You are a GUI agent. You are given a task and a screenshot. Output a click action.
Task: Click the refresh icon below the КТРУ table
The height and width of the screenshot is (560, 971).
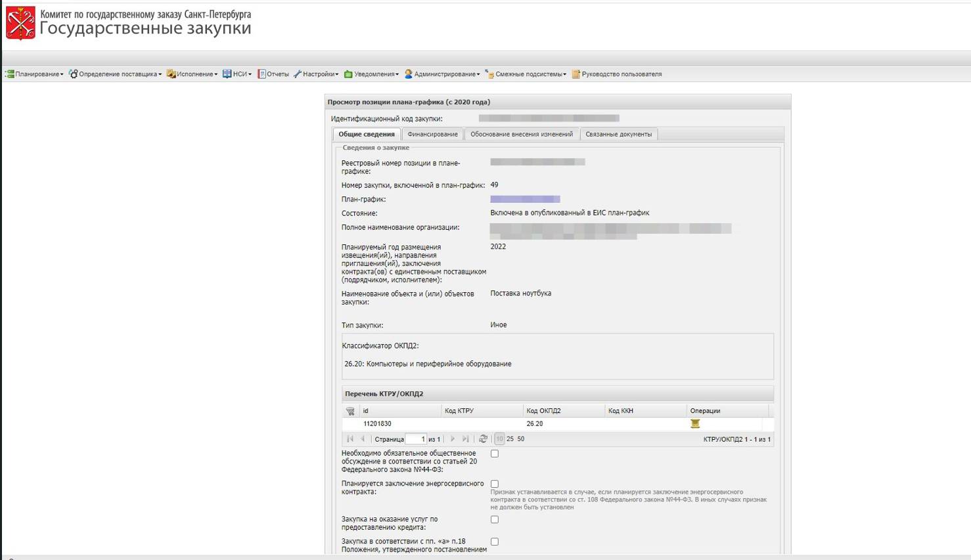pyautogui.click(x=483, y=439)
